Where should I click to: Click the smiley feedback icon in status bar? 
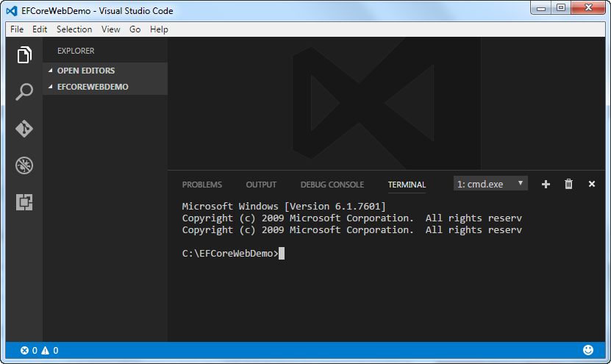point(588,350)
